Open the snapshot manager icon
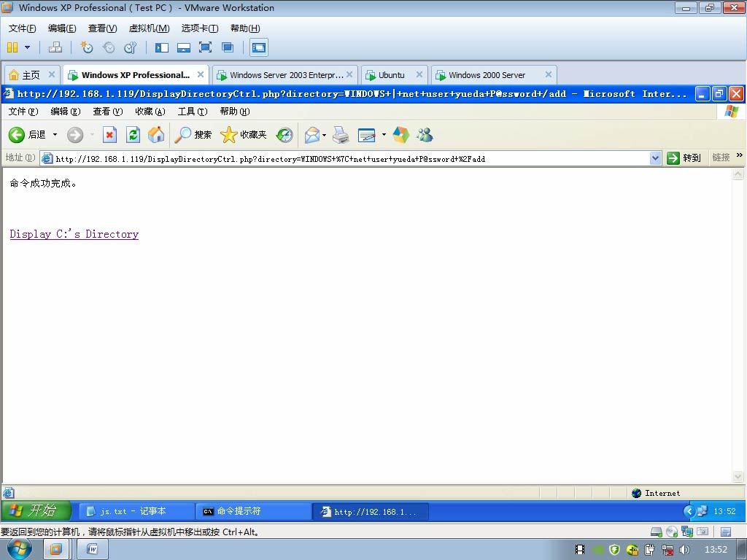 [x=131, y=47]
